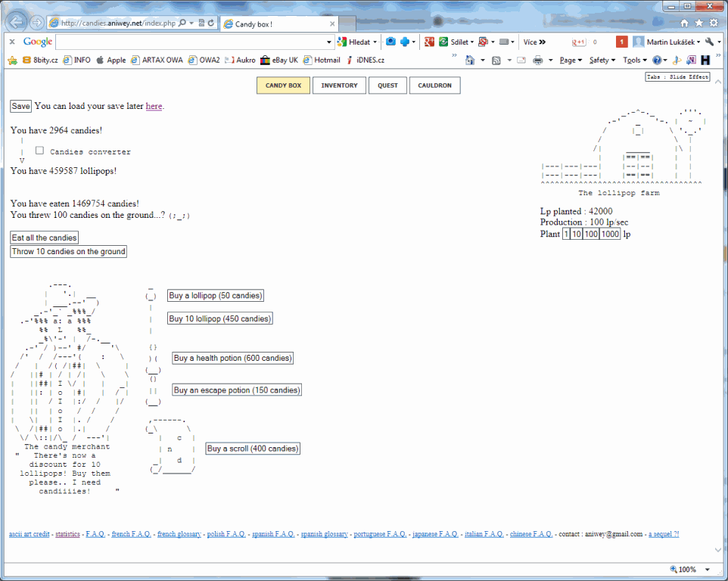Click the RSS feeds icon
The width and height of the screenshot is (728, 581).
pos(496,60)
